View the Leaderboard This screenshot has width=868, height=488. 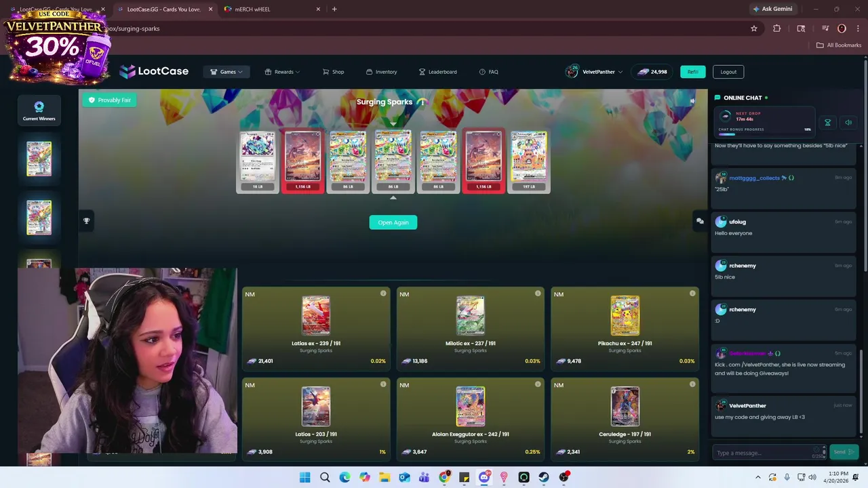tap(437, 72)
